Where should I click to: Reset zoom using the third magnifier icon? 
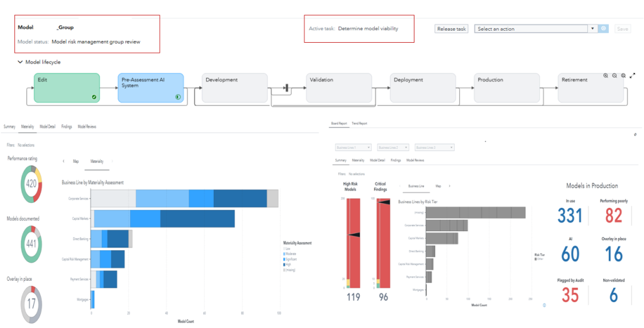tap(623, 75)
